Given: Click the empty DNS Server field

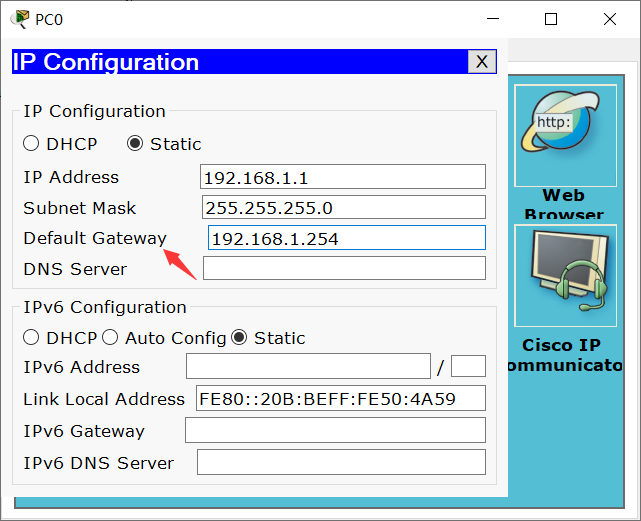Looking at the screenshot, I should click(x=344, y=268).
